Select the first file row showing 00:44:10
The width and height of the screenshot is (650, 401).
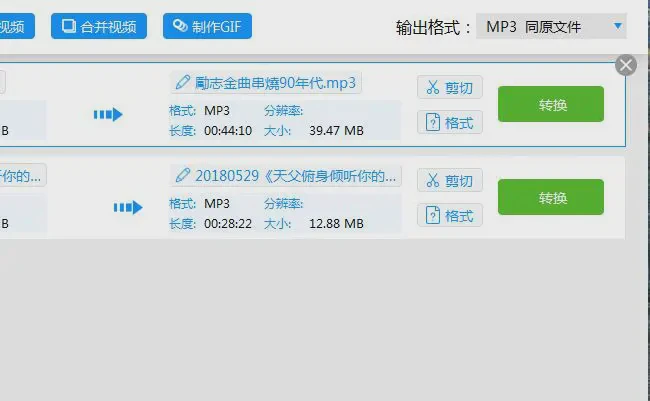pyautogui.click(x=312, y=105)
